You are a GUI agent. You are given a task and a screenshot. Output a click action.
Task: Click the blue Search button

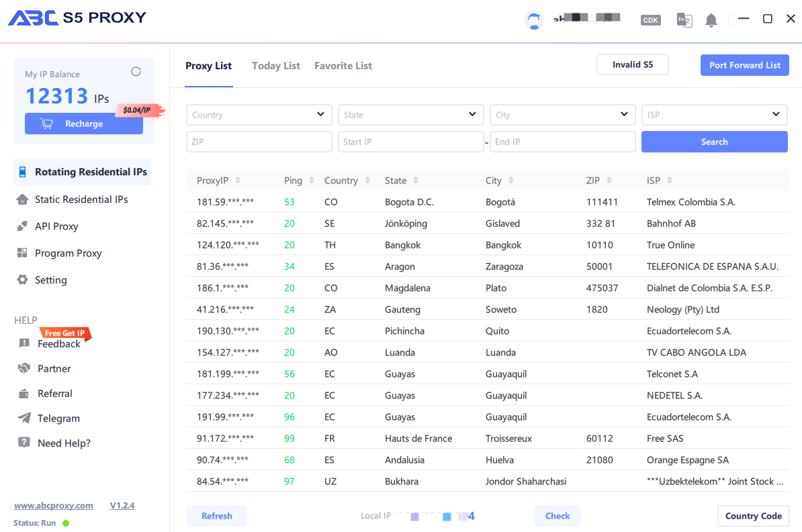(x=714, y=142)
